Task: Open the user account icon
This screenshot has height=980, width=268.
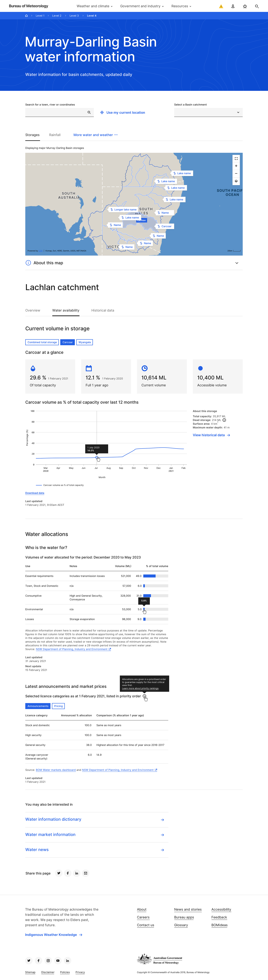Action: (233, 6)
